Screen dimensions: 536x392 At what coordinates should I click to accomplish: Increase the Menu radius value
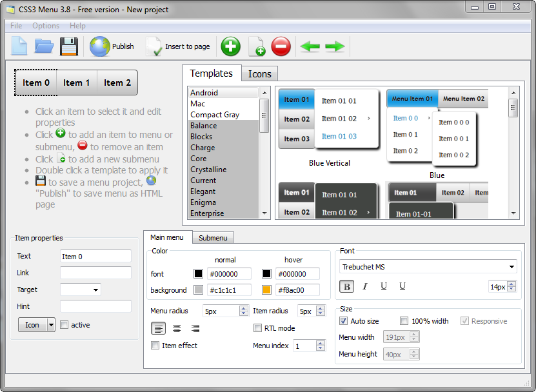pos(243,308)
